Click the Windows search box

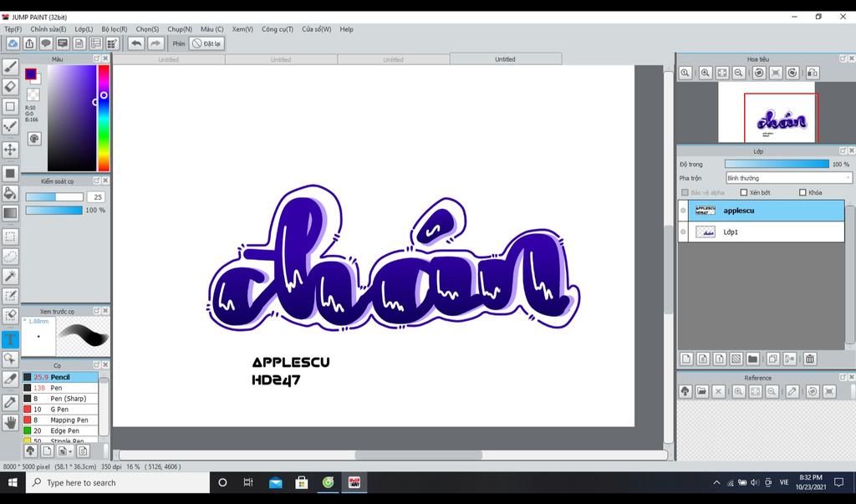tap(118, 483)
